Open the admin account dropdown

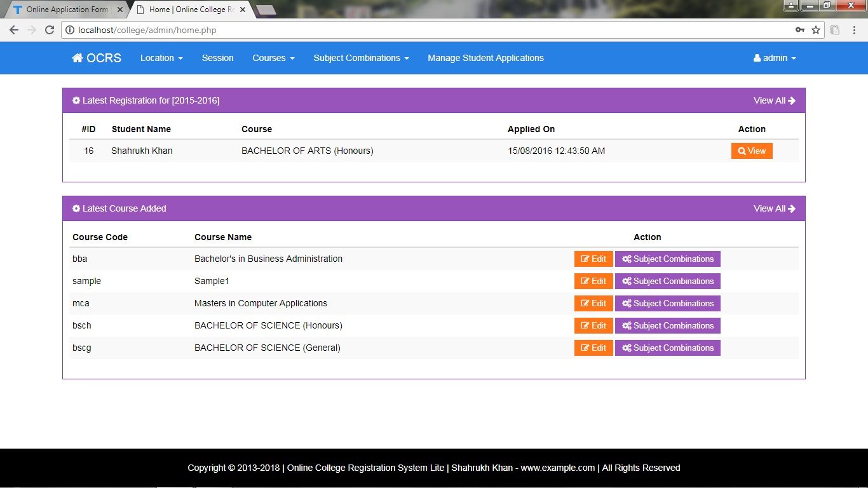[x=775, y=58]
